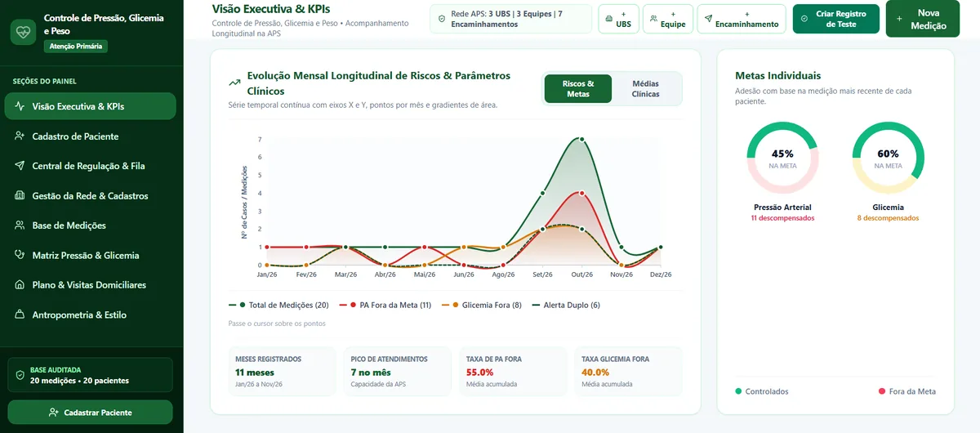Toggle PA Fora da Meta legend series
The image size is (980, 433).
click(385, 305)
